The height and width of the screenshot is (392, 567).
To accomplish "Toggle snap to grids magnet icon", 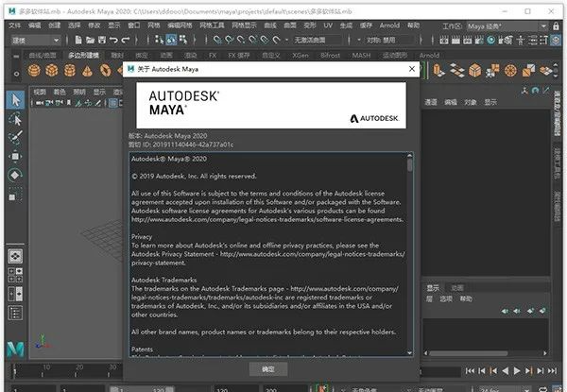I will tap(217, 40).
